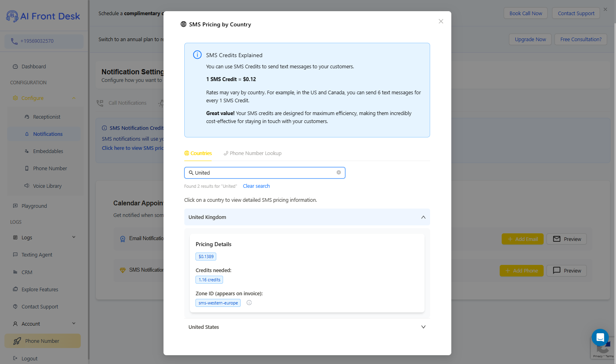Open Contact Support in the sidebar
The height and width of the screenshot is (364, 616).
[x=40, y=307]
